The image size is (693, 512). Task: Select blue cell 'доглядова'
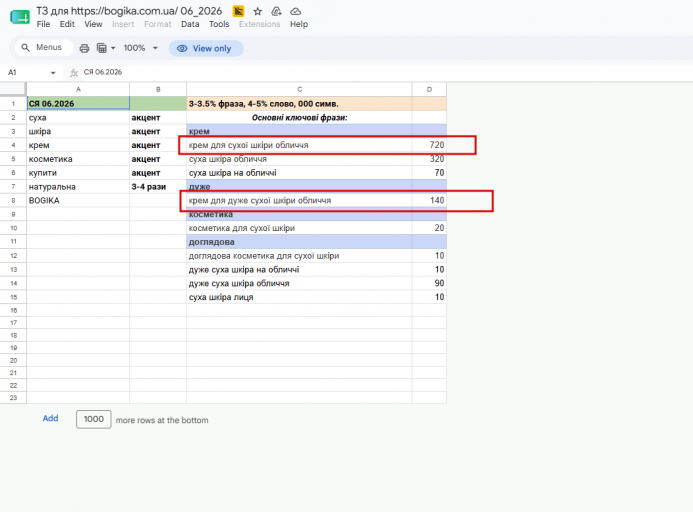coord(299,242)
